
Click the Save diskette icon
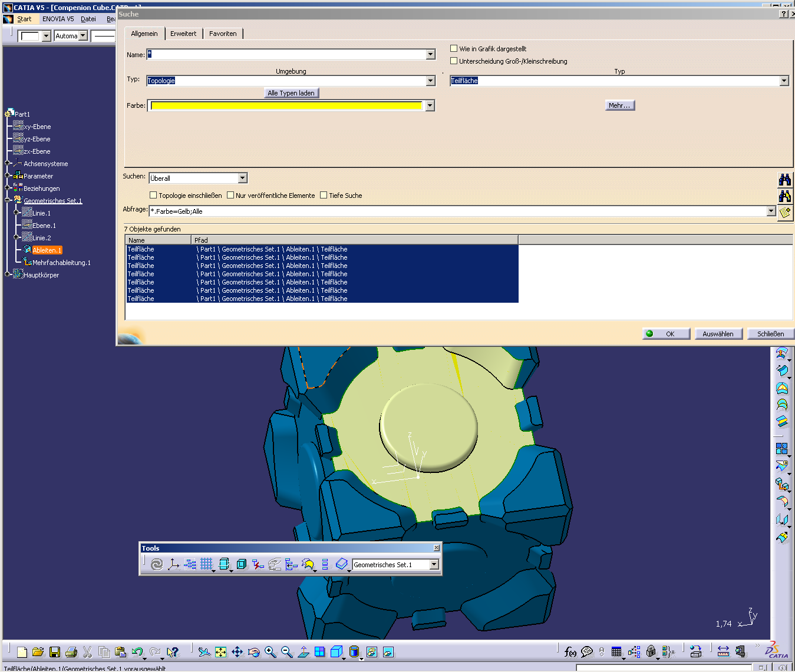coord(55,652)
